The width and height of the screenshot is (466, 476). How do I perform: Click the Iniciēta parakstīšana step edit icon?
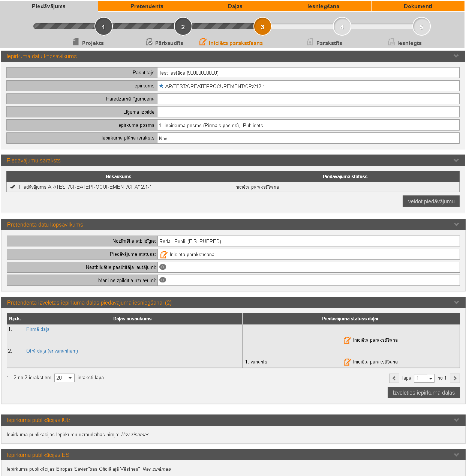click(203, 42)
